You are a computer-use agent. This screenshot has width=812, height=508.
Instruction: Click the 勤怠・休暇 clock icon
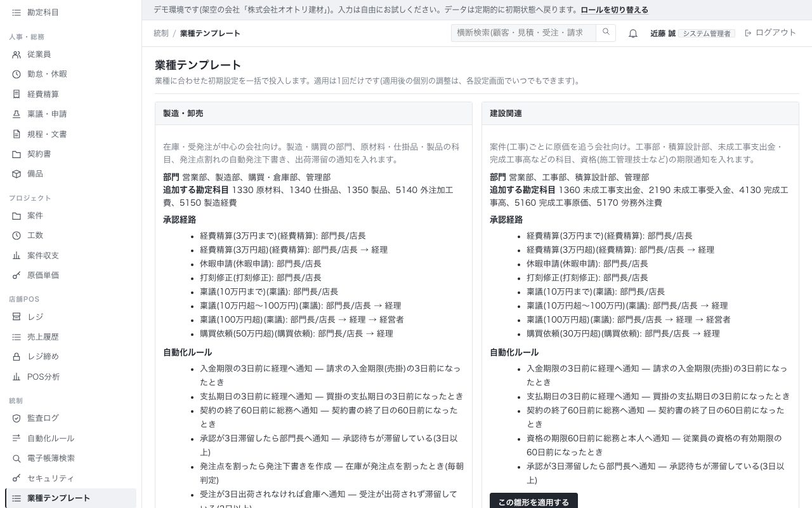point(16,74)
